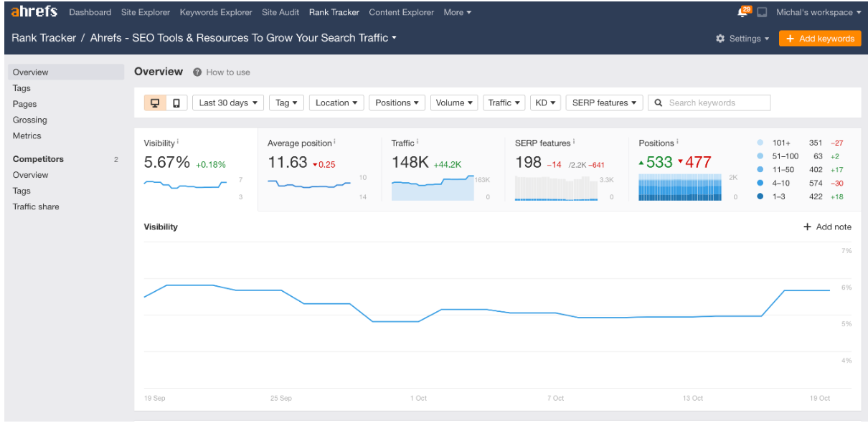Open Michal's workspace dropdown
Screen dimensions: 868x423
[819, 12]
